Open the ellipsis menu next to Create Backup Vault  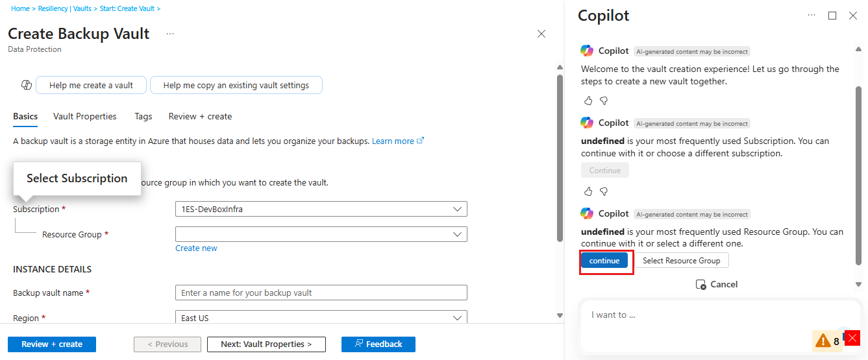coord(170,34)
